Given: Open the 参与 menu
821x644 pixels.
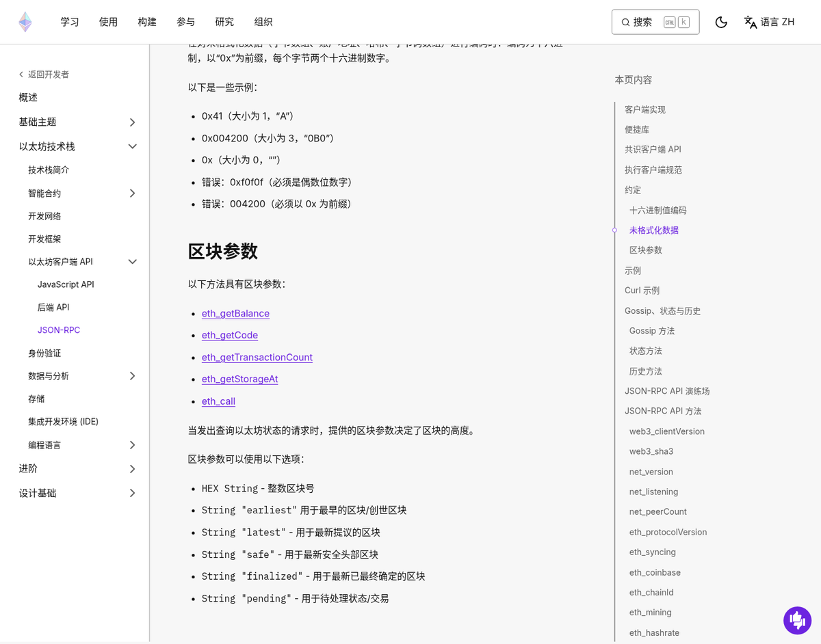Looking at the screenshot, I should (x=185, y=22).
